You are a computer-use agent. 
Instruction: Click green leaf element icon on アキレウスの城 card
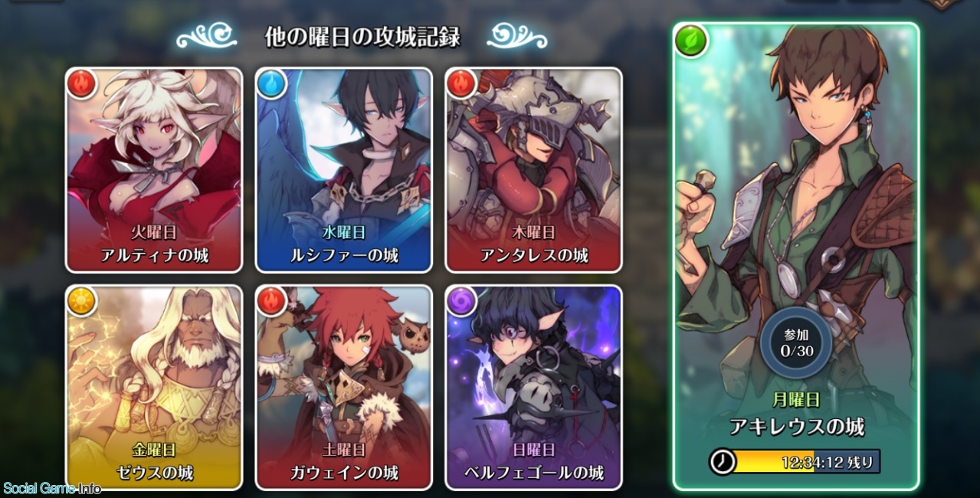tap(689, 38)
